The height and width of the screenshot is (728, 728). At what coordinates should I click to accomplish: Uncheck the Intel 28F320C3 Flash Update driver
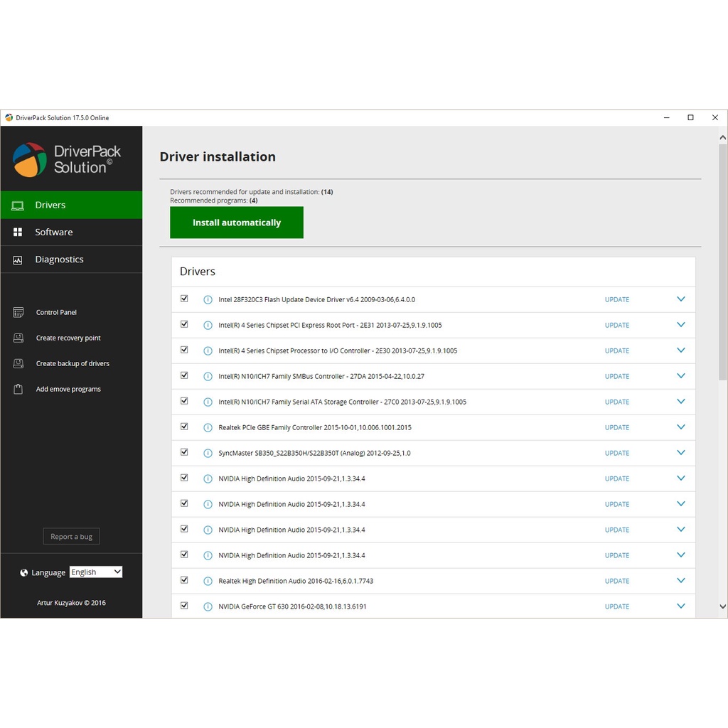[184, 299]
